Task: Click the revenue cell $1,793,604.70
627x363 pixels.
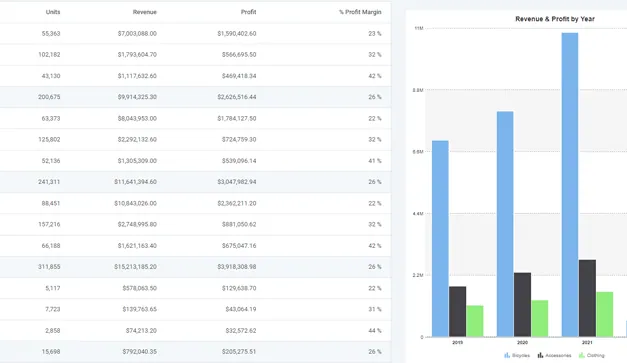Action: 137,54
